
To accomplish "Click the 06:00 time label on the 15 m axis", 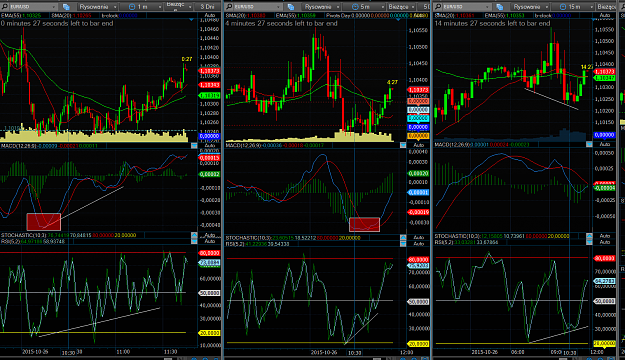I will (x=517, y=352).
